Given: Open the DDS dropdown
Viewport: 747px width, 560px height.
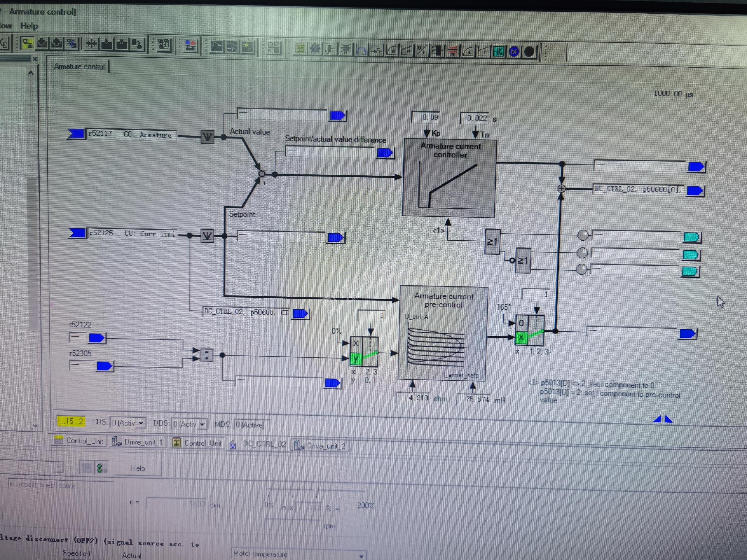Looking at the screenshot, I should [x=202, y=424].
